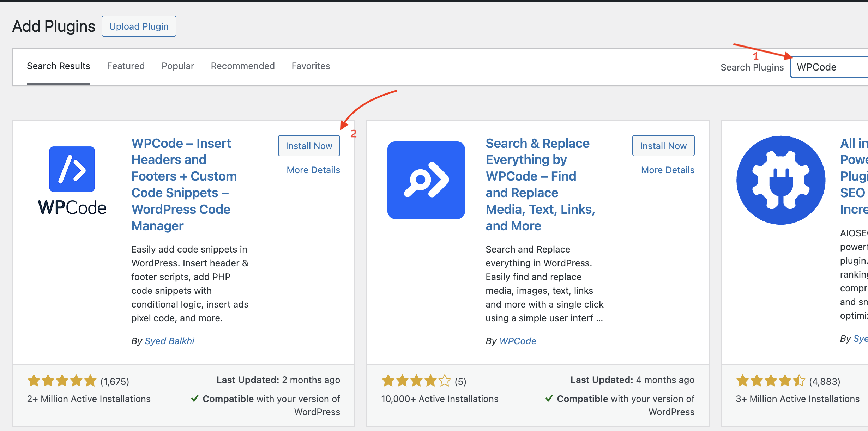Screen dimensions: 868x431
Task: Open the Recommended tab
Action: click(x=243, y=66)
